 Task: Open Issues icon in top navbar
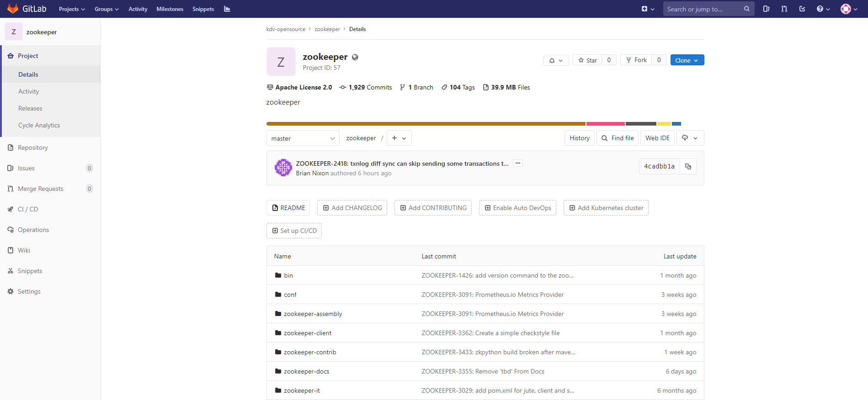point(766,9)
